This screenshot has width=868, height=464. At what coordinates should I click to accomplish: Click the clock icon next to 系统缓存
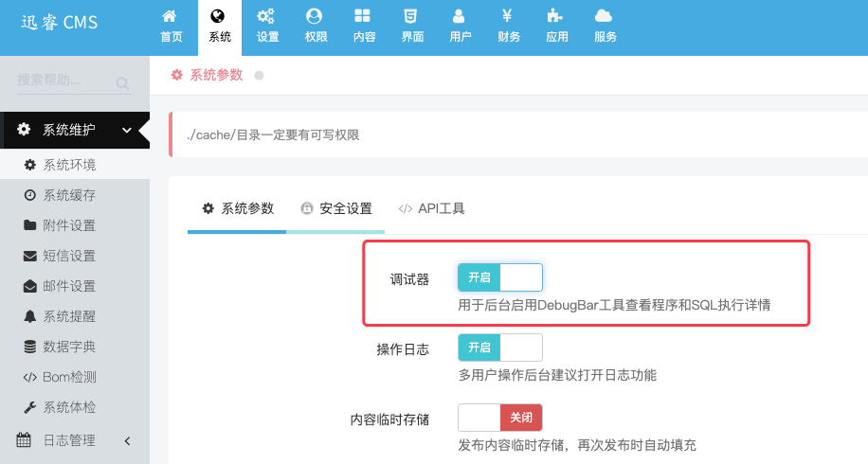pyautogui.click(x=30, y=195)
